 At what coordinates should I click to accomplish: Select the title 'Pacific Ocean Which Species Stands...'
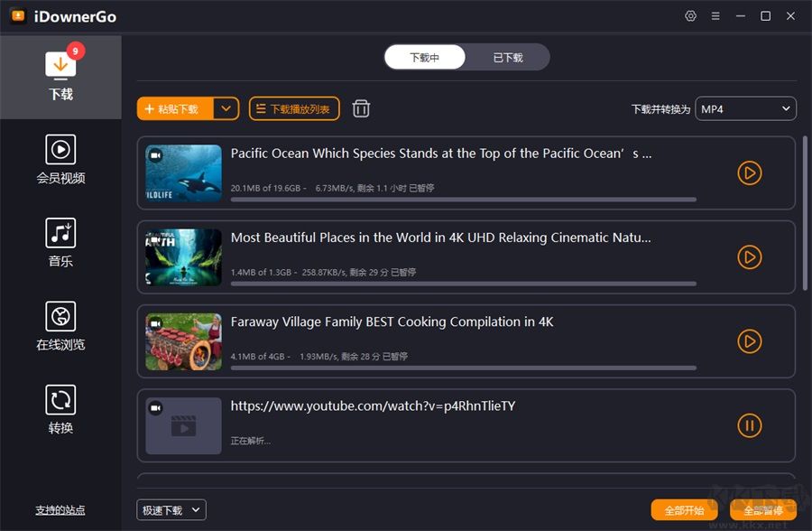click(441, 154)
